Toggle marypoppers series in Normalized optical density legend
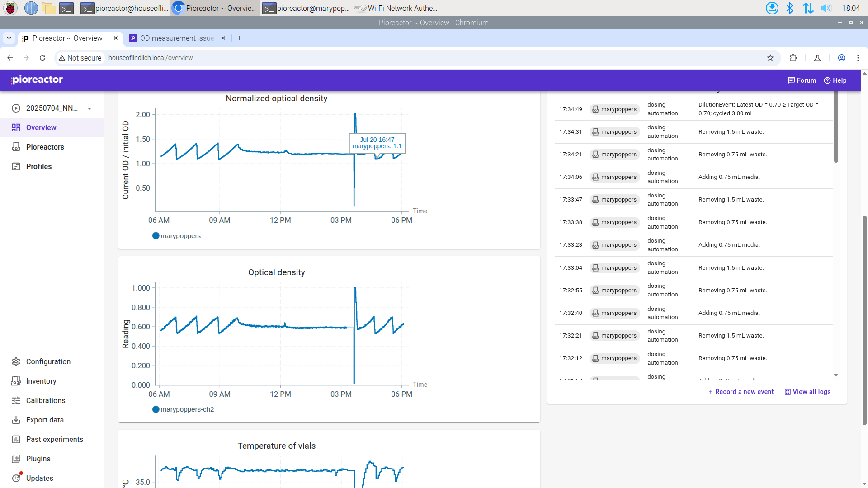The width and height of the screenshot is (868, 488). [176, 236]
